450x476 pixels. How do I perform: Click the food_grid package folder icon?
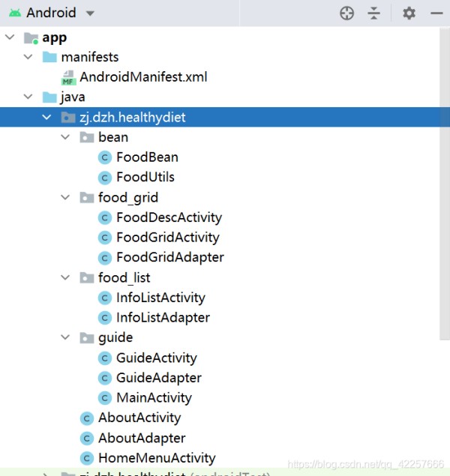coord(87,197)
